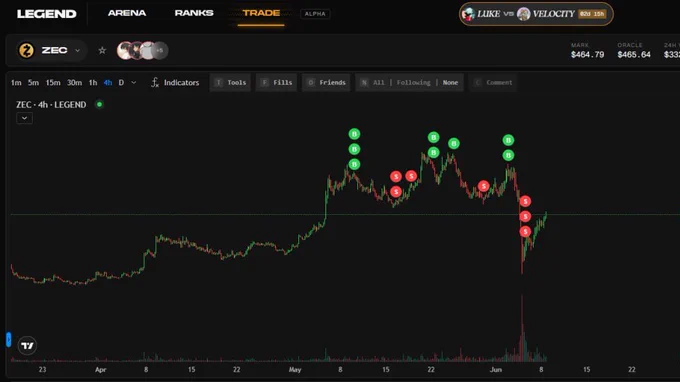
Task: Click the Jun label on time axis
Action: coord(496,369)
